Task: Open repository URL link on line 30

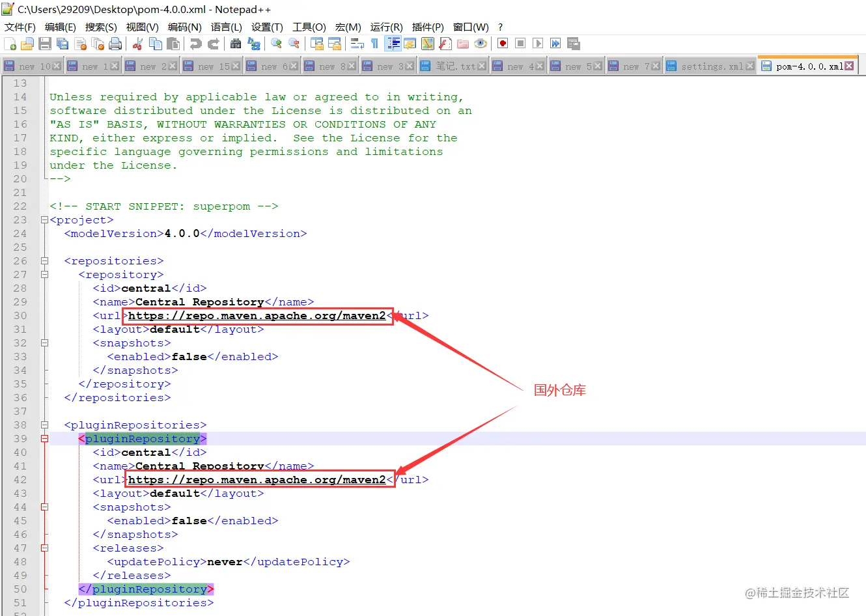Action: click(x=257, y=316)
